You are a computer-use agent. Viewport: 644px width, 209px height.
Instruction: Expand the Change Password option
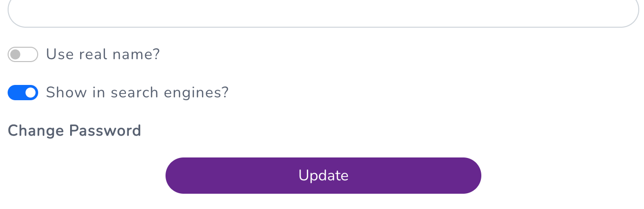coord(74,131)
